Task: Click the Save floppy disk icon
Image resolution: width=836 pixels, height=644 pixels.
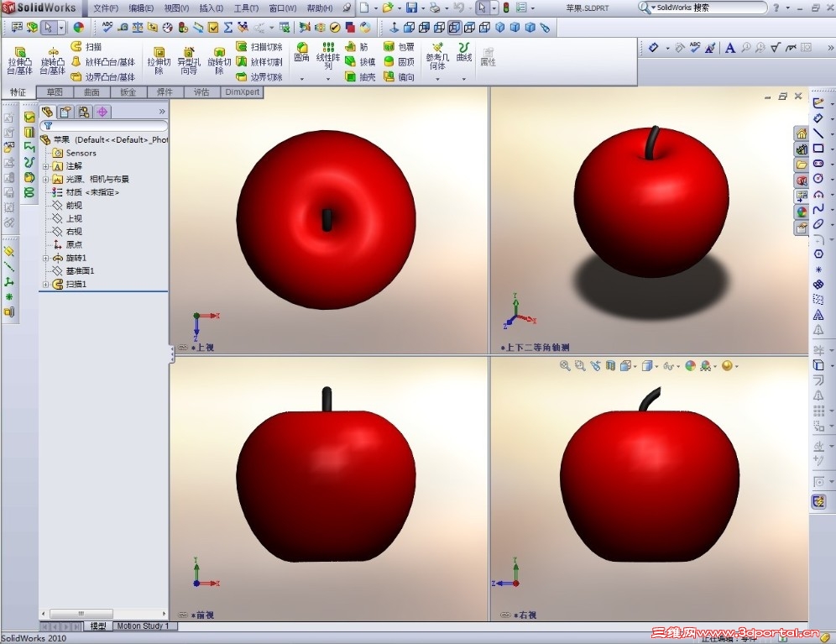Action: click(x=411, y=8)
